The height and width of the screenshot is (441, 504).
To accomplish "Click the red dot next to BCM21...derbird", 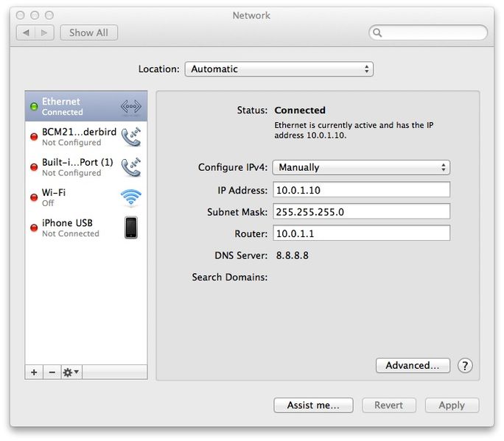I will click(34, 137).
